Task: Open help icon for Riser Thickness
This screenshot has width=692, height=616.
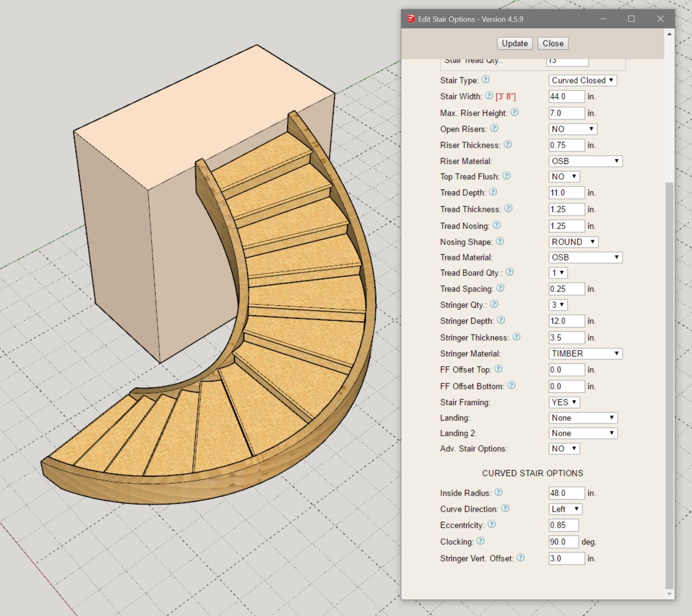Action: tap(508, 144)
